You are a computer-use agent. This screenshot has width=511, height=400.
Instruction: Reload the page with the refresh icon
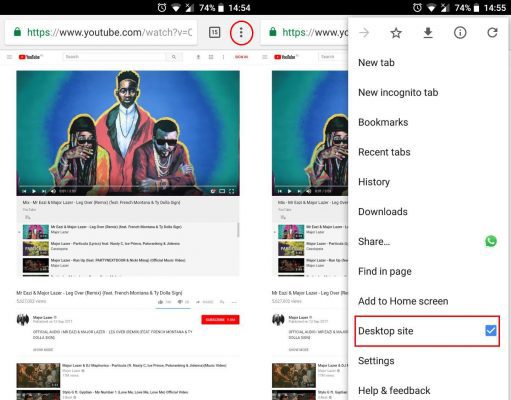pos(492,33)
